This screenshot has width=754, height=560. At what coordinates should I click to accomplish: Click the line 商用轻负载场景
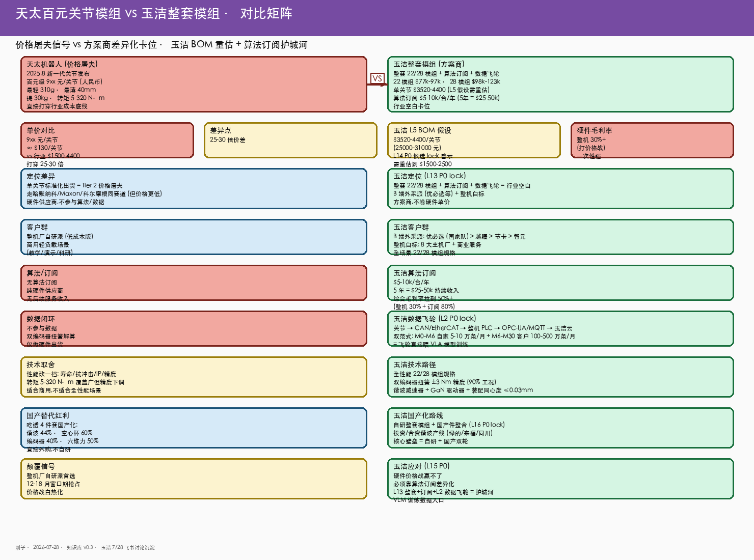[48, 245]
